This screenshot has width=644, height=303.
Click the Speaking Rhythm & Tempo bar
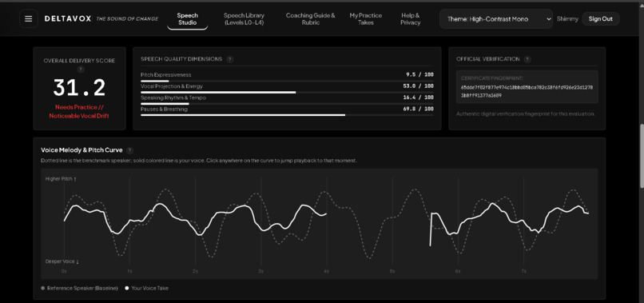point(287,104)
